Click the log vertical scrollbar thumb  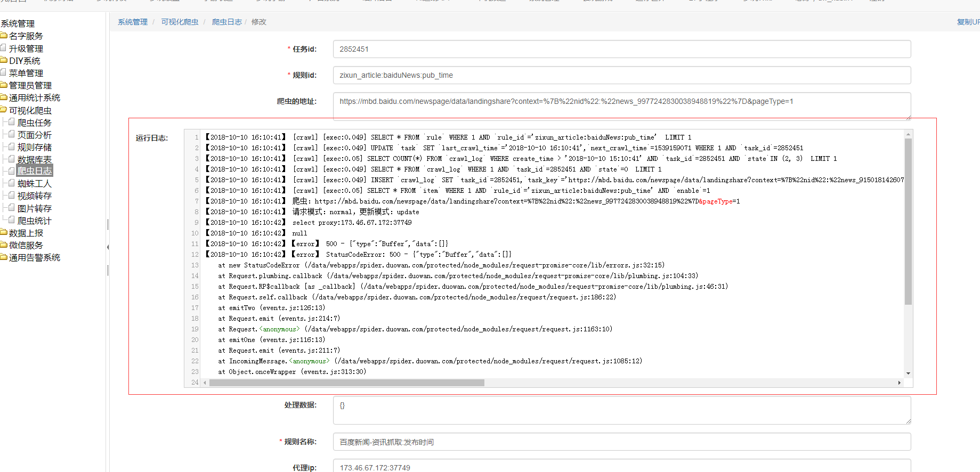pos(908,222)
